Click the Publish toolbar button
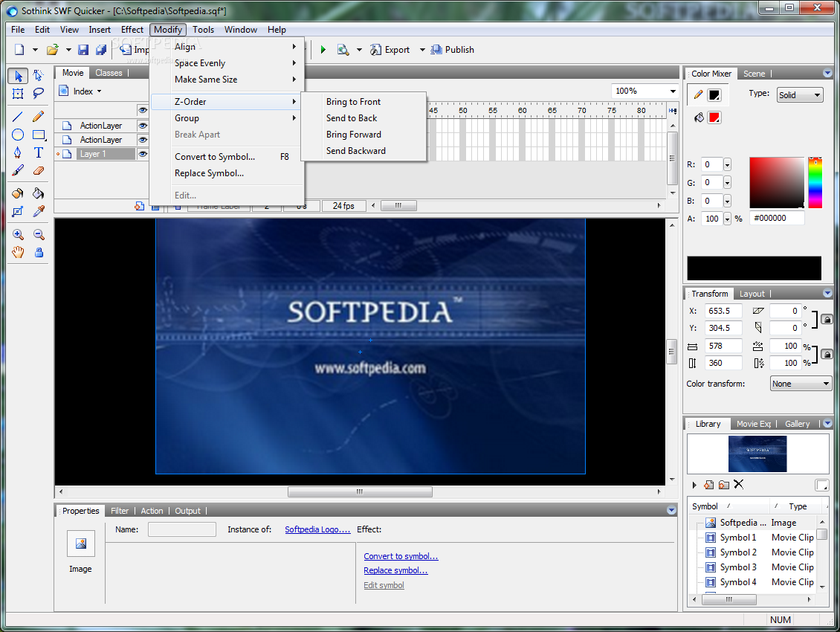 click(453, 50)
